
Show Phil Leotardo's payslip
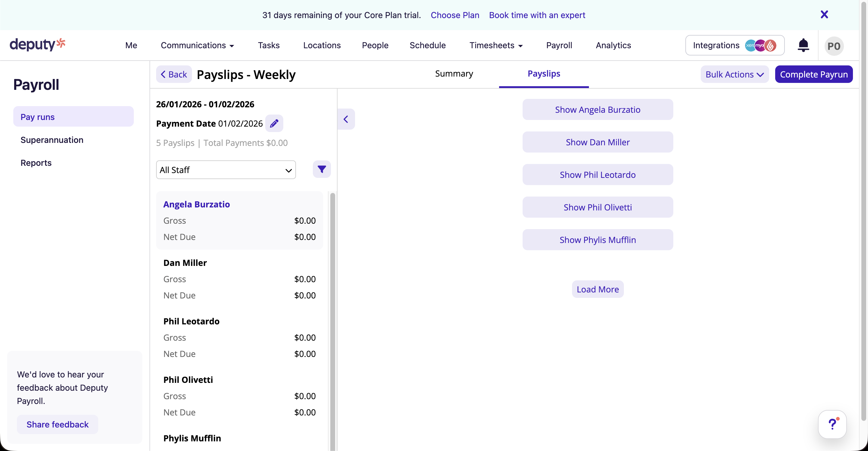(597, 175)
